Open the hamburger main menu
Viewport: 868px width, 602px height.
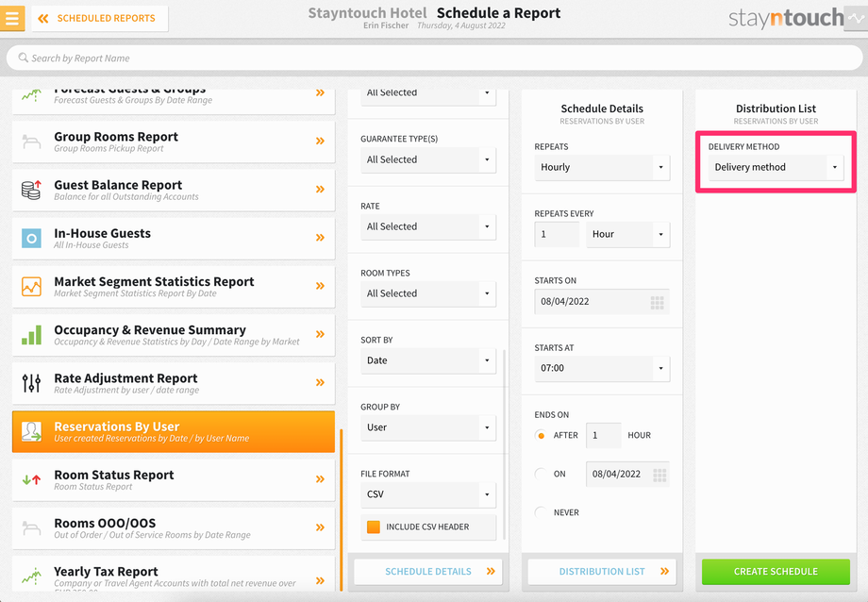click(x=11, y=18)
